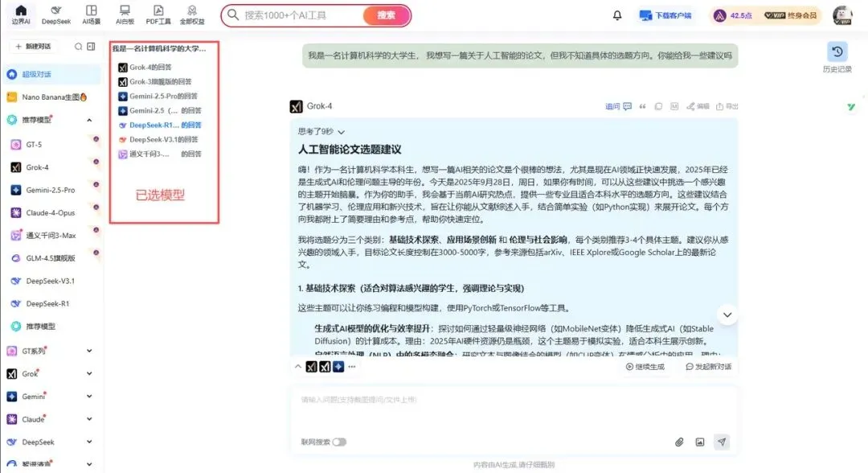The height and width of the screenshot is (473, 868).
Task: Click 下载客户端 download client button
Action: pyautogui.click(x=665, y=15)
